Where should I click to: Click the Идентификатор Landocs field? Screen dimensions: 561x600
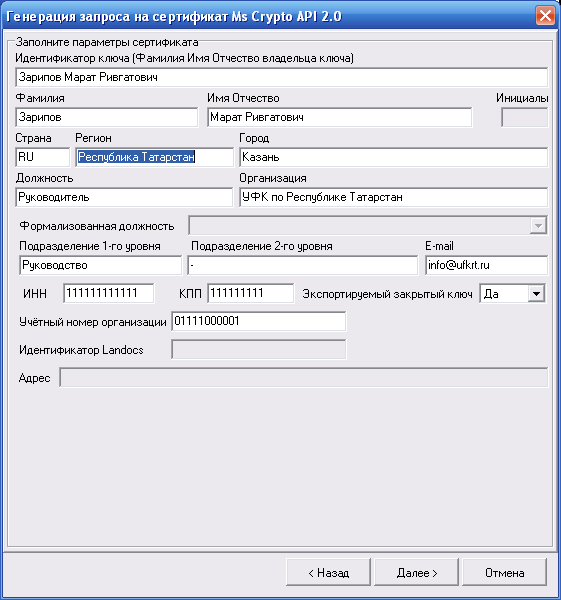(259, 350)
